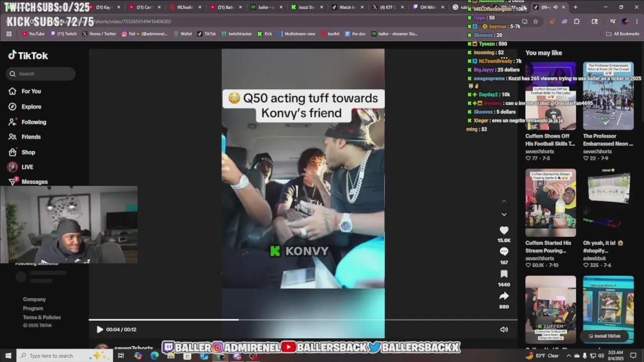The height and width of the screenshot is (362, 644).
Task: Play the video at 00:04
Action: click(x=100, y=329)
